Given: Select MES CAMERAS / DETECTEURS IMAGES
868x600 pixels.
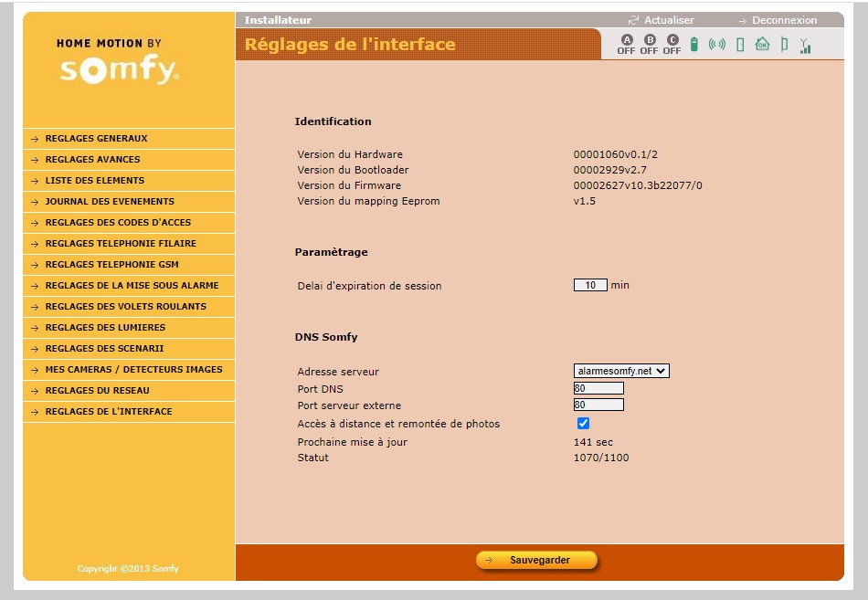Looking at the screenshot, I should coord(133,370).
